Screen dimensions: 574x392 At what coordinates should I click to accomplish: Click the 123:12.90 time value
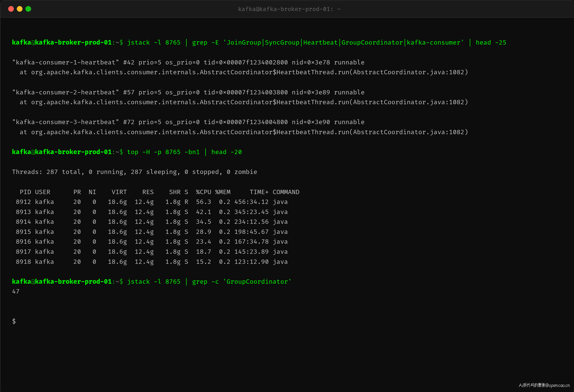252,262
